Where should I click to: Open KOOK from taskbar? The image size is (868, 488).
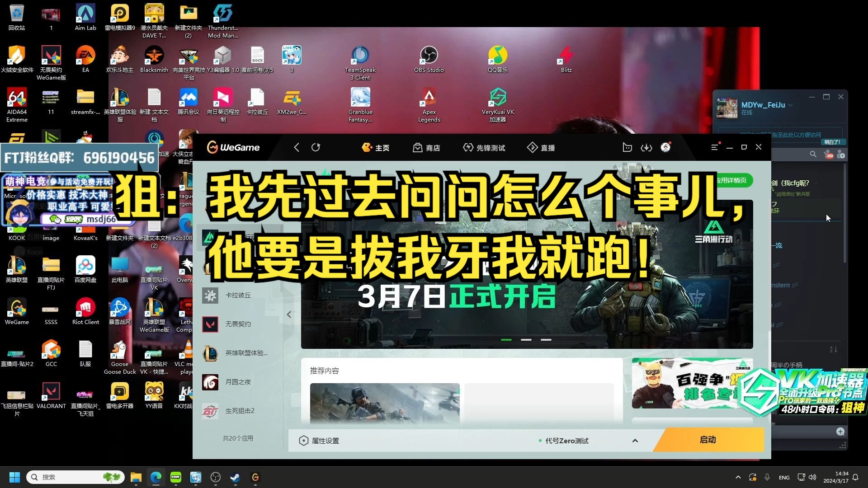tap(176, 477)
